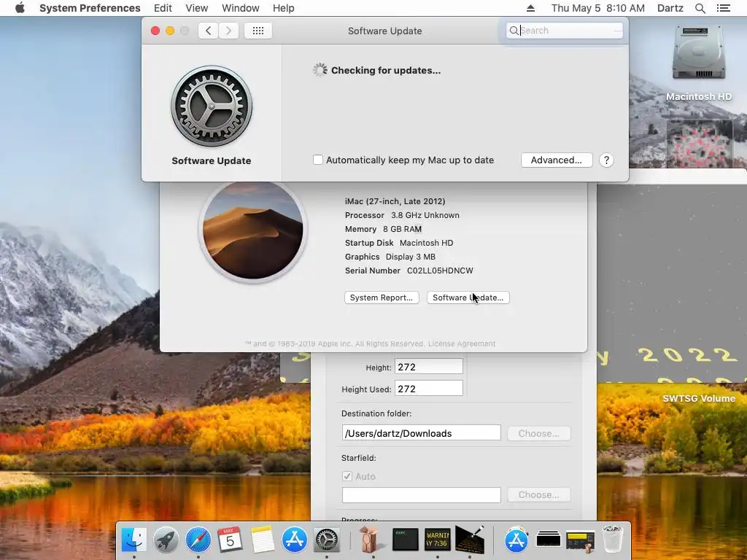Open the License Agreement link
This screenshot has width=747, height=560.
tap(462, 344)
